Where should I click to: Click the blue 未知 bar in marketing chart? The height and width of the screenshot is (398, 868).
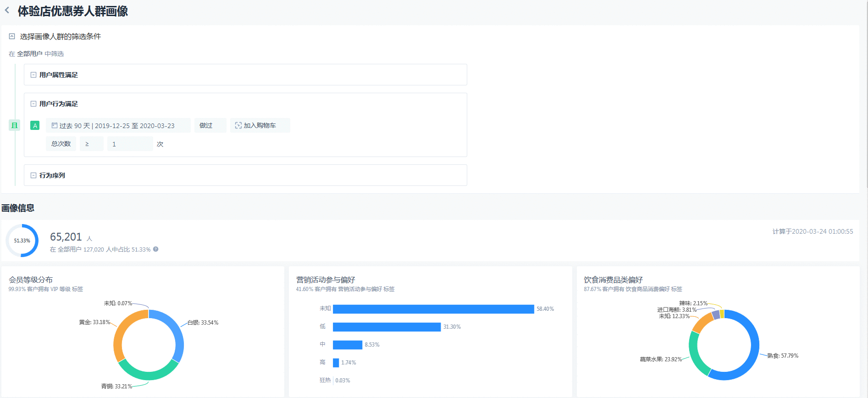click(x=433, y=309)
